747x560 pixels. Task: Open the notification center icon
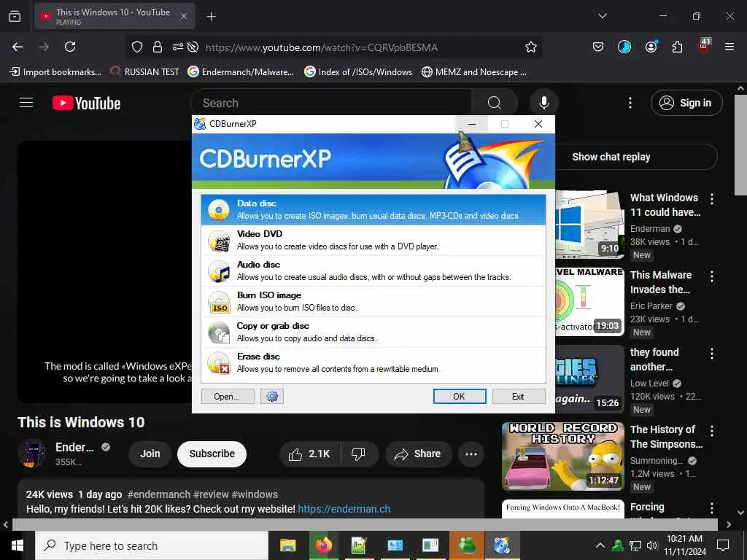coord(723,545)
